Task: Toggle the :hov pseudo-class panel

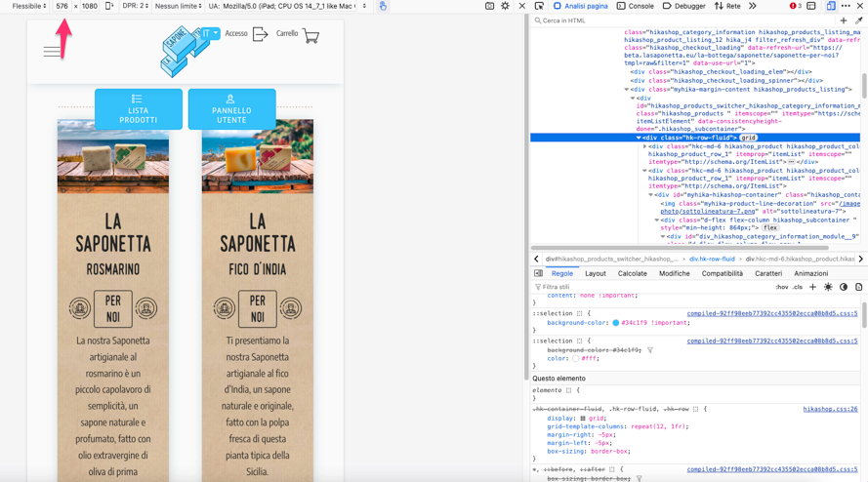Action: tap(781, 287)
